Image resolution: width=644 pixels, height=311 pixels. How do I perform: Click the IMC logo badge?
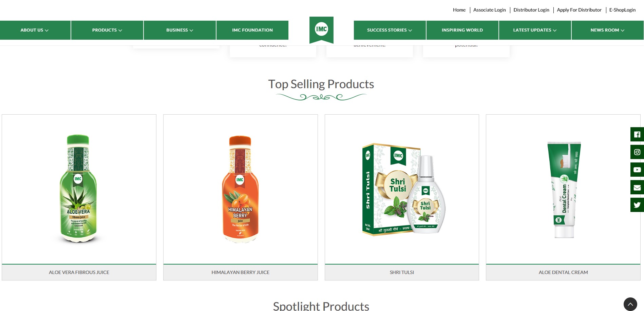click(x=321, y=30)
